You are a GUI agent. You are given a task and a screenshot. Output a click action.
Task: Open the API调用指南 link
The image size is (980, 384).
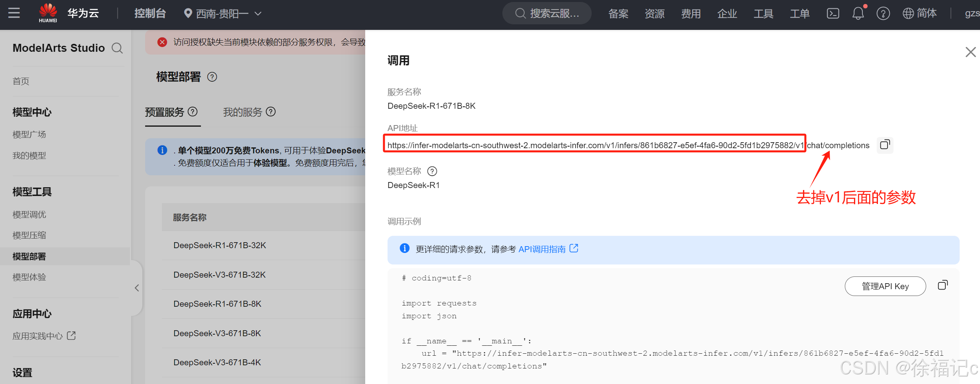(542, 249)
